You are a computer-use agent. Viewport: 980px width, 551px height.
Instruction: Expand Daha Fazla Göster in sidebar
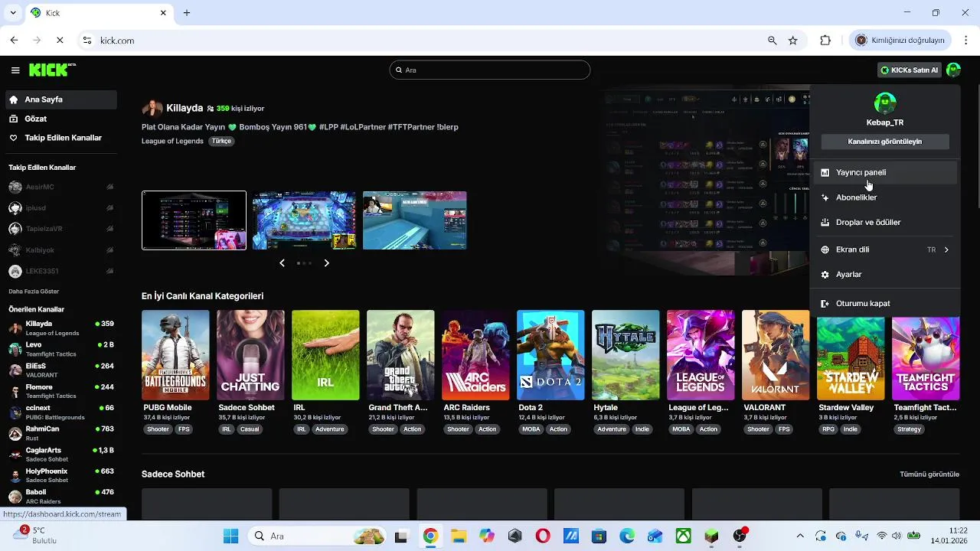click(x=34, y=292)
